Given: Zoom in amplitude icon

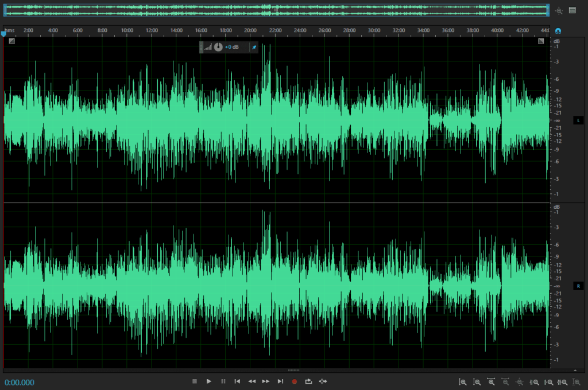Looking at the screenshot, I should click(x=463, y=382).
